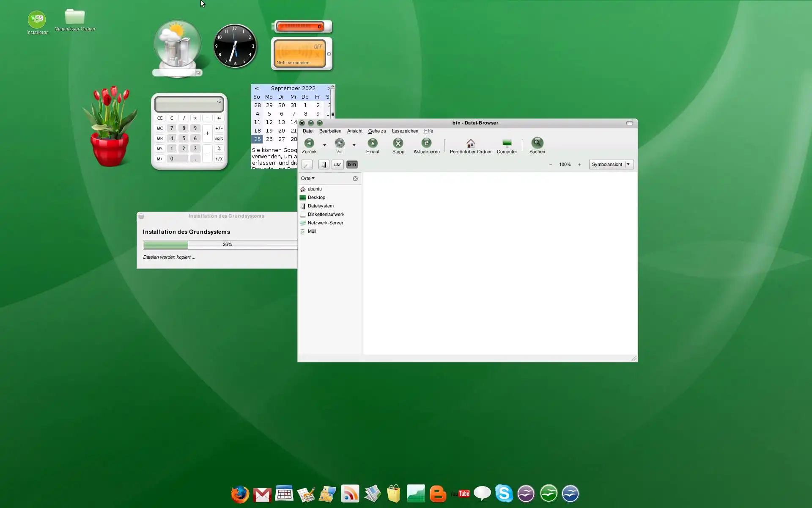Open the Symbolansicht view dropdown
The image size is (812, 508).
(611, 165)
